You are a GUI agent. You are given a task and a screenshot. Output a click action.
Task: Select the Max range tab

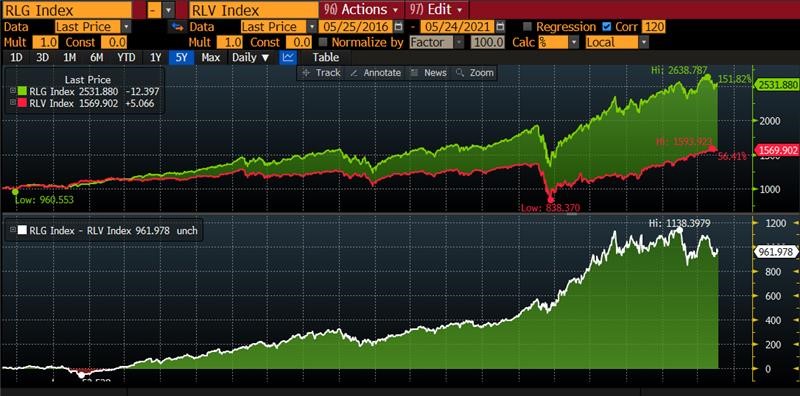[x=211, y=57]
